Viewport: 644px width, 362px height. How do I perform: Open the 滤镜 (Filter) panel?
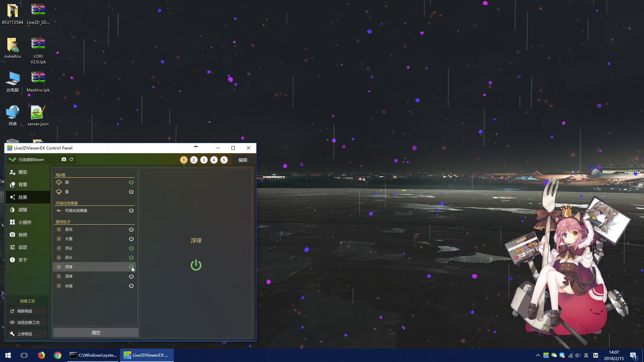pyautogui.click(x=22, y=209)
